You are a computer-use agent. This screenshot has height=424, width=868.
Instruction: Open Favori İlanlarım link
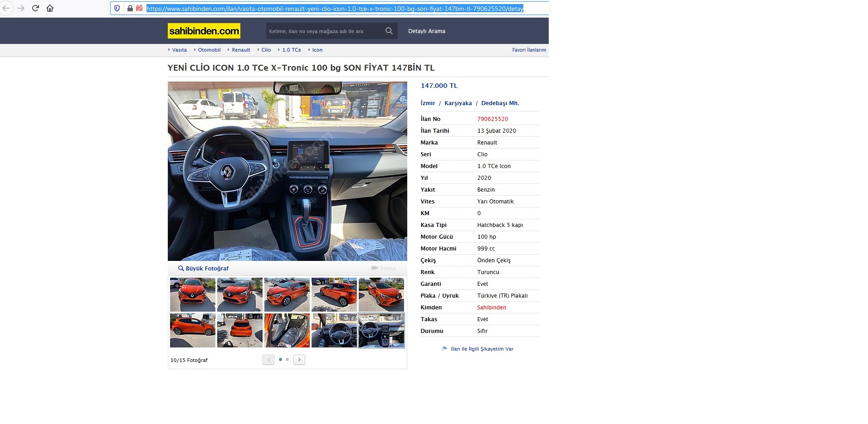pyautogui.click(x=529, y=50)
